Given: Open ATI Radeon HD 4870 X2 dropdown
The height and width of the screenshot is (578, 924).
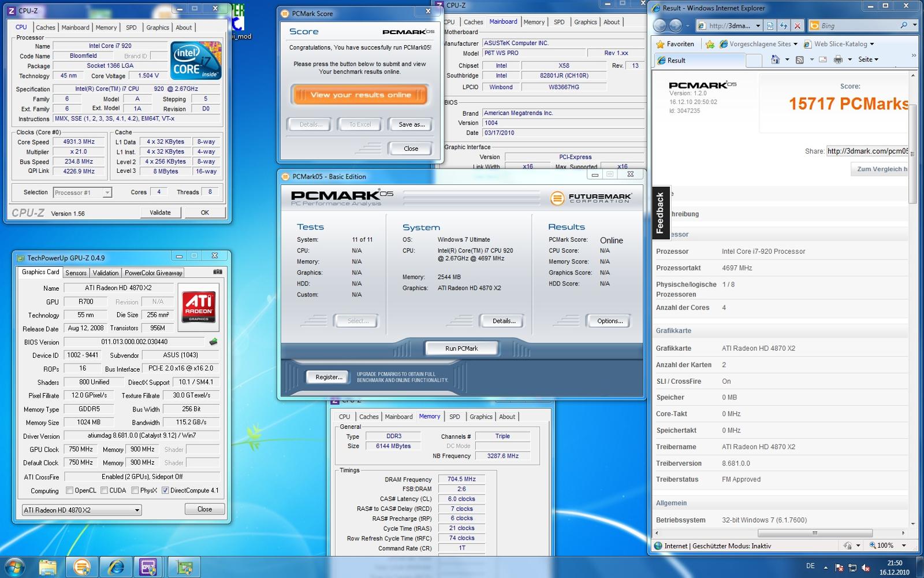Looking at the screenshot, I should pos(82,510).
